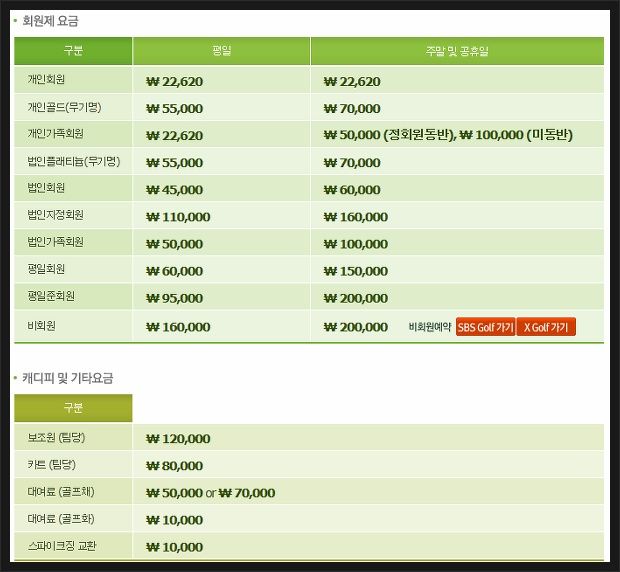Click the SBS Golf 가기 button
Image resolution: width=620 pixels, height=572 pixels.
[486, 327]
